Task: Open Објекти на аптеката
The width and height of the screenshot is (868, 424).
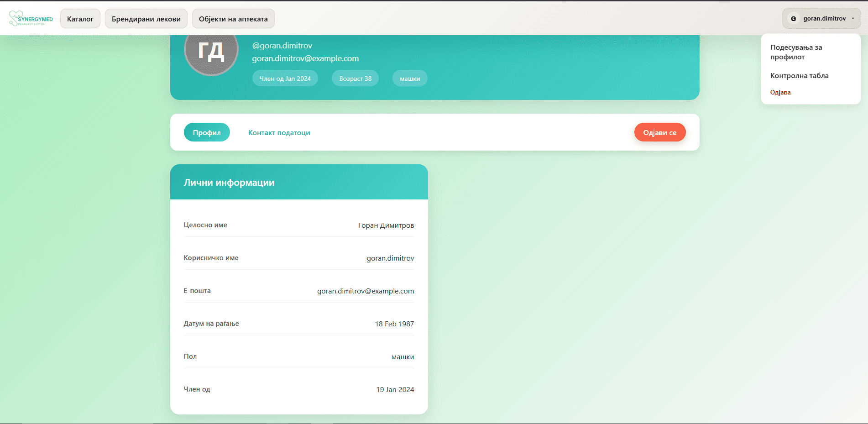Action: point(233,19)
